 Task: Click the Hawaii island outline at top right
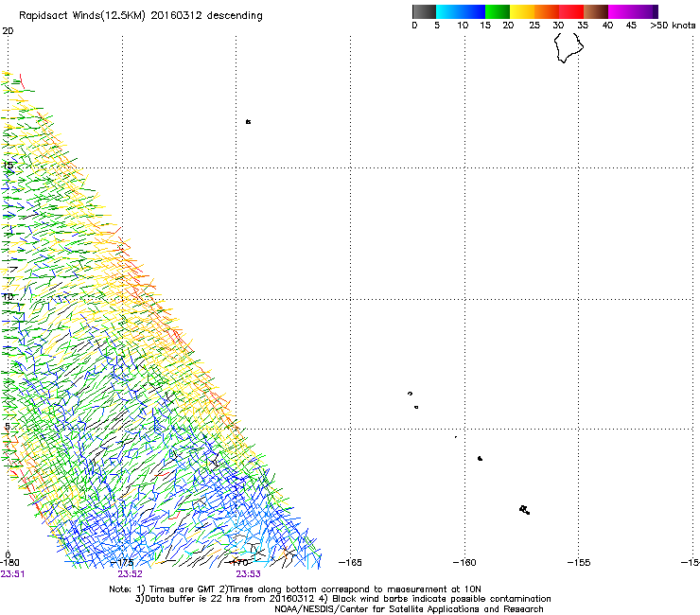coord(569,48)
